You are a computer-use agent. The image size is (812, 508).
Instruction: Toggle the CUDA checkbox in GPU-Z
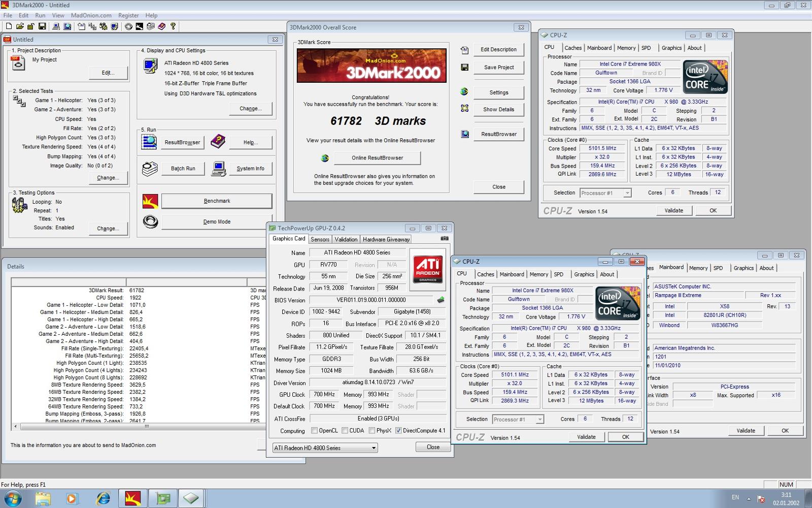click(x=345, y=431)
